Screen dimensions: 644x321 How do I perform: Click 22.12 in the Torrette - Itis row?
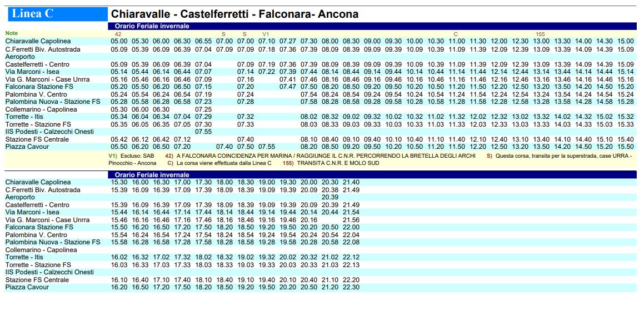click(x=351, y=257)
